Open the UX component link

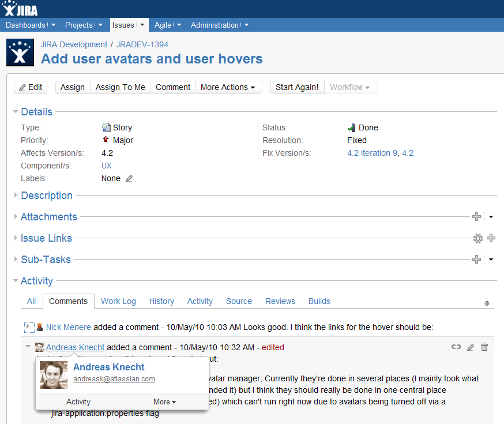(106, 166)
